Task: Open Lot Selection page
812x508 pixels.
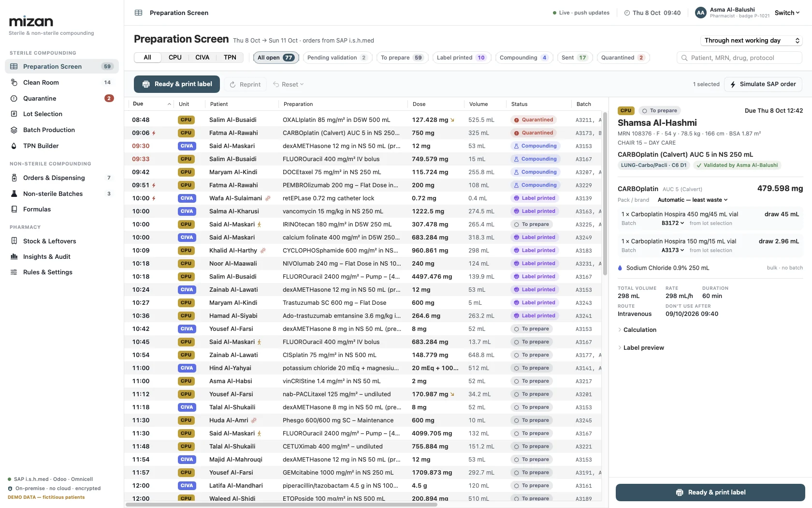Action: pos(62,114)
